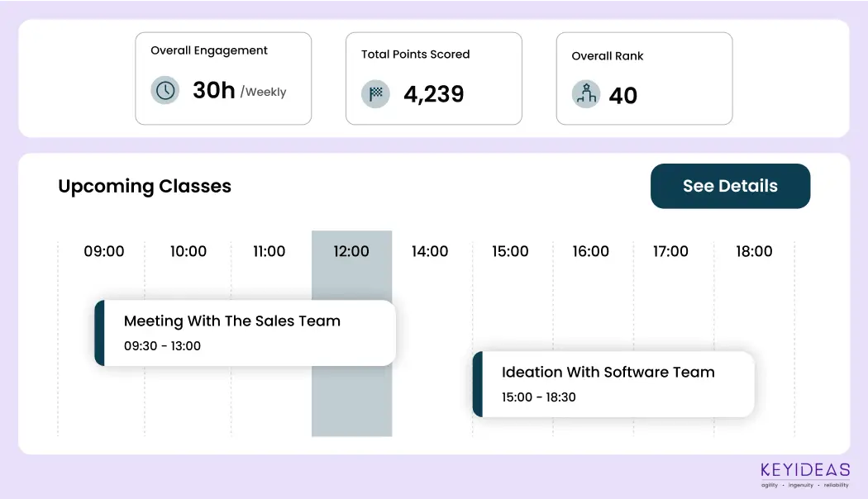
Task: Open the Ideation With Software Team card
Action: [x=613, y=384]
